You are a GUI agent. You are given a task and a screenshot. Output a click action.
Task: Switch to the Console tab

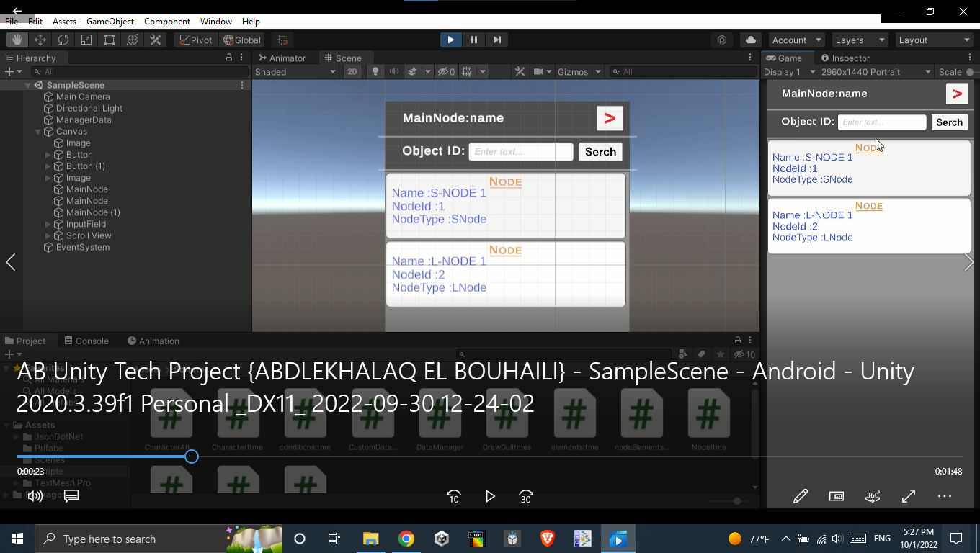click(x=86, y=341)
